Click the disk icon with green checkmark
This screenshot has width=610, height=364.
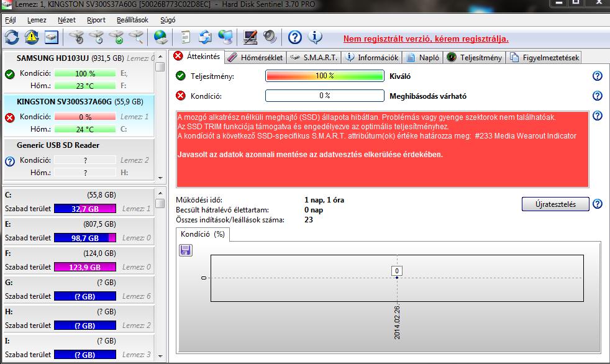tap(116, 37)
